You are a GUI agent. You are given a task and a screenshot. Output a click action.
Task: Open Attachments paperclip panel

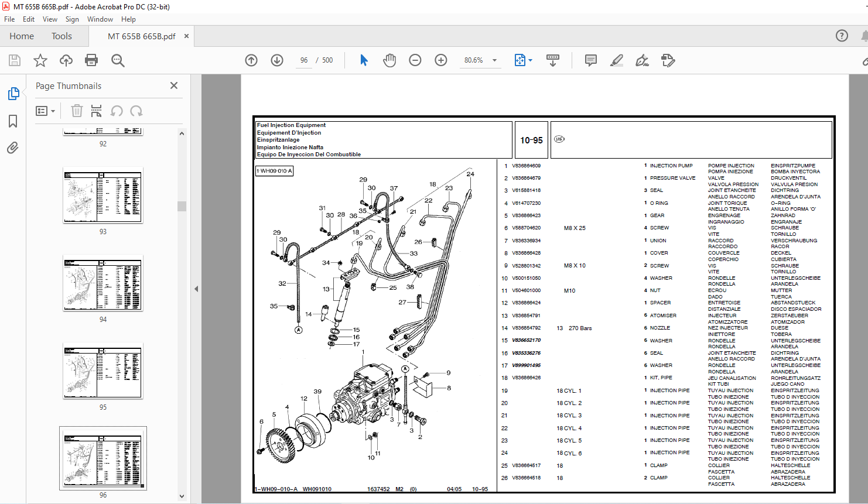(13, 148)
